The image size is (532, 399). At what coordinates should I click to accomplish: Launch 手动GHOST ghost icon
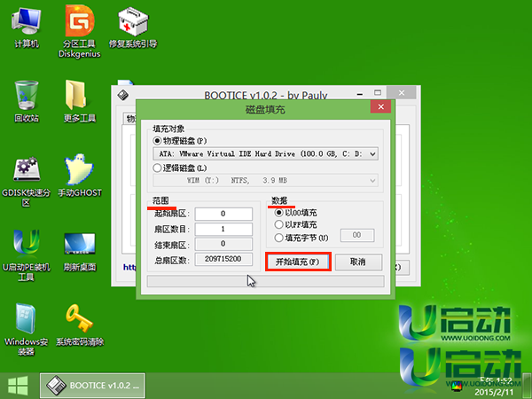(x=80, y=176)
